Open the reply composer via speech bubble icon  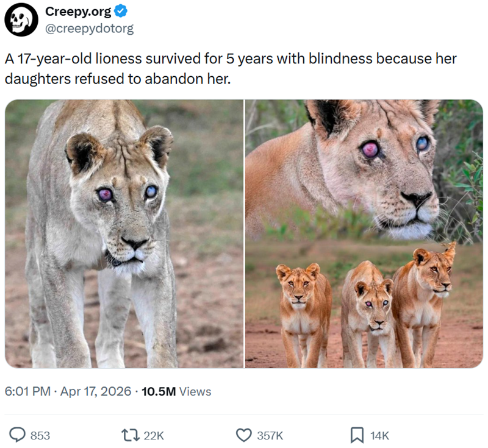click(x=18, y=435)
